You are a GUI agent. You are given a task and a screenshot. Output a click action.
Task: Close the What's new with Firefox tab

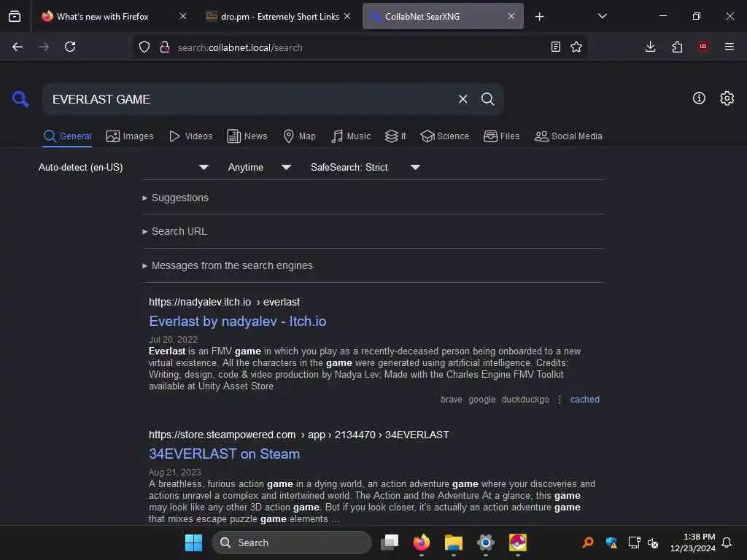pos(183,16)
